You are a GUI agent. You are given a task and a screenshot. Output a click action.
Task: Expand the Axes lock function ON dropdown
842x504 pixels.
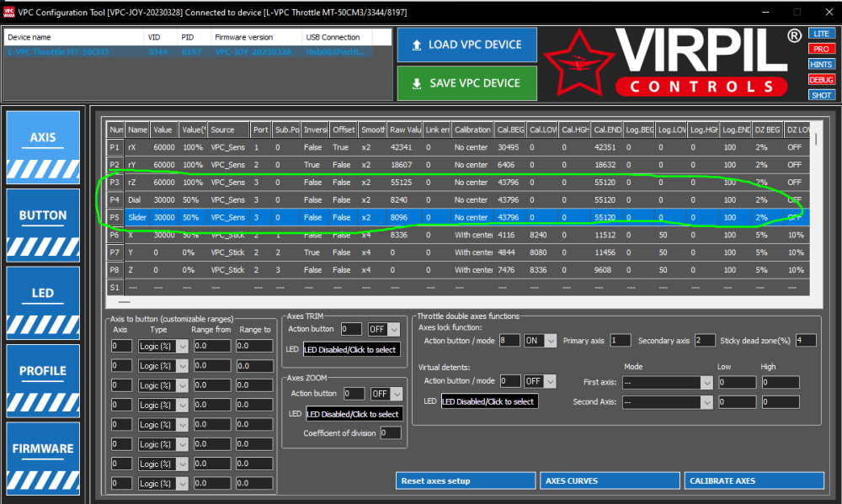(x=540, y=340)
